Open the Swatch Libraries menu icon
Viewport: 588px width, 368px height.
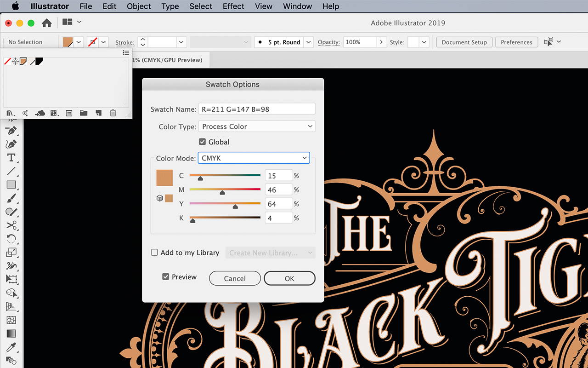click(x=10, y=113)
